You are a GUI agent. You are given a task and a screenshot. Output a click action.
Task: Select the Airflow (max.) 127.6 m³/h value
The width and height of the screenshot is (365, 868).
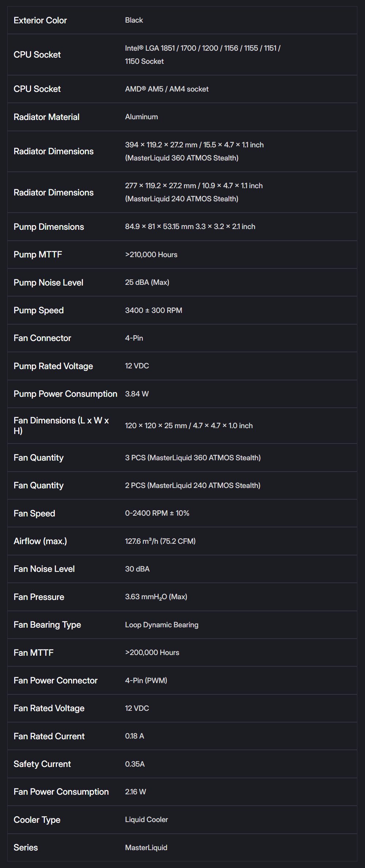click(160, 541)
